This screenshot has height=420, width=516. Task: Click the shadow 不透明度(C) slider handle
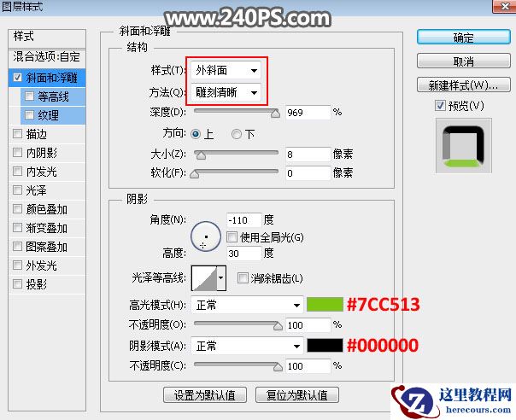(278, 367)
